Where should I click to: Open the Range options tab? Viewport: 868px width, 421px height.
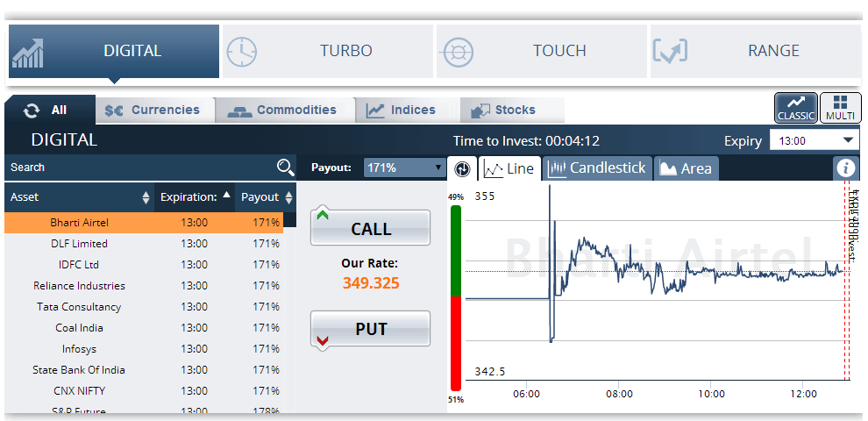click(755, 51)
